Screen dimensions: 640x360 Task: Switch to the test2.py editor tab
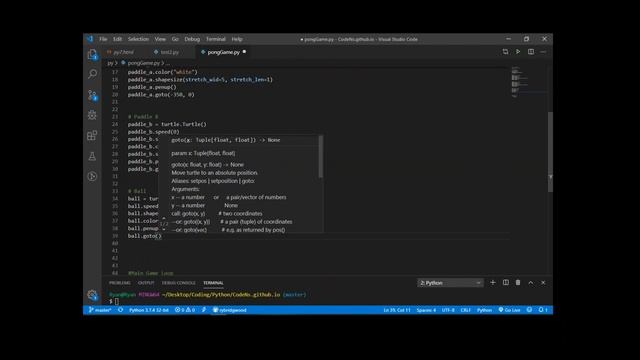tap(169, 52)
